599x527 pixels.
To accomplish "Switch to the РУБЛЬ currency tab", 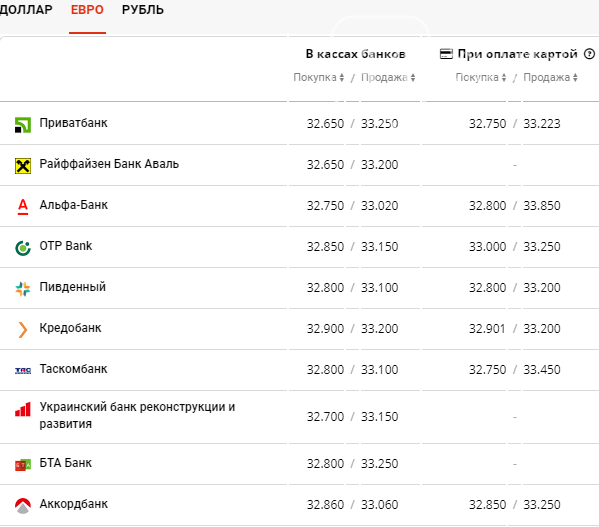I will point(142,10).
